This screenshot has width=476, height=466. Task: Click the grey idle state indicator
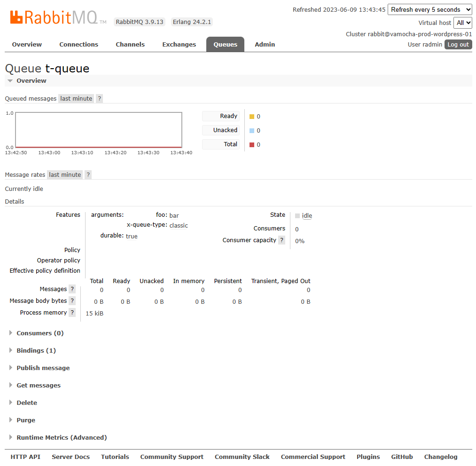(297, 216)
